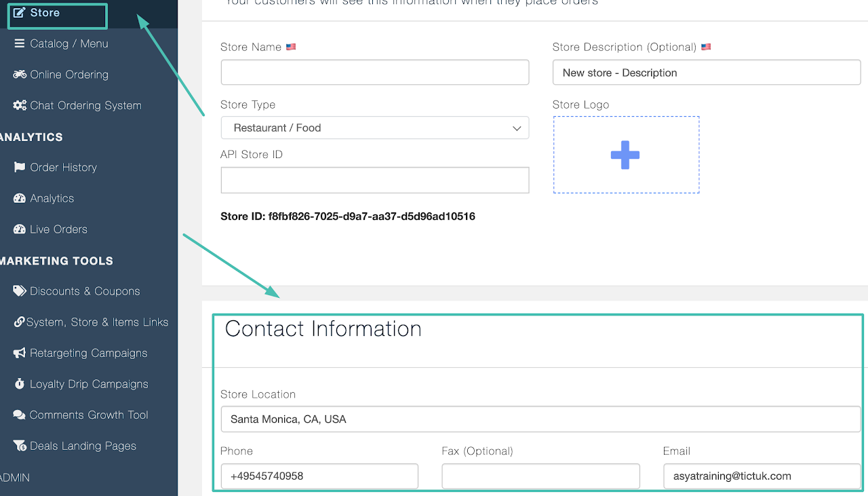Click the API Store ID field
The height and width of the screenshot is (496, 868).
point(374,180)
